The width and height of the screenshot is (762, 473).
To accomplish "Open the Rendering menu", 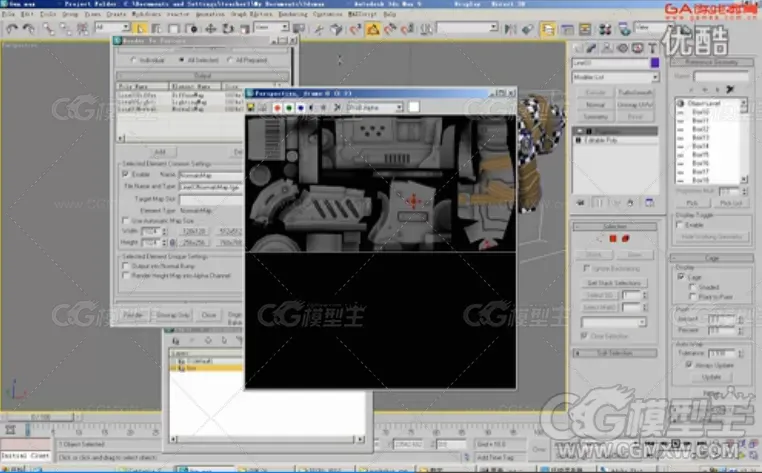I will click(x=293, y=15).
